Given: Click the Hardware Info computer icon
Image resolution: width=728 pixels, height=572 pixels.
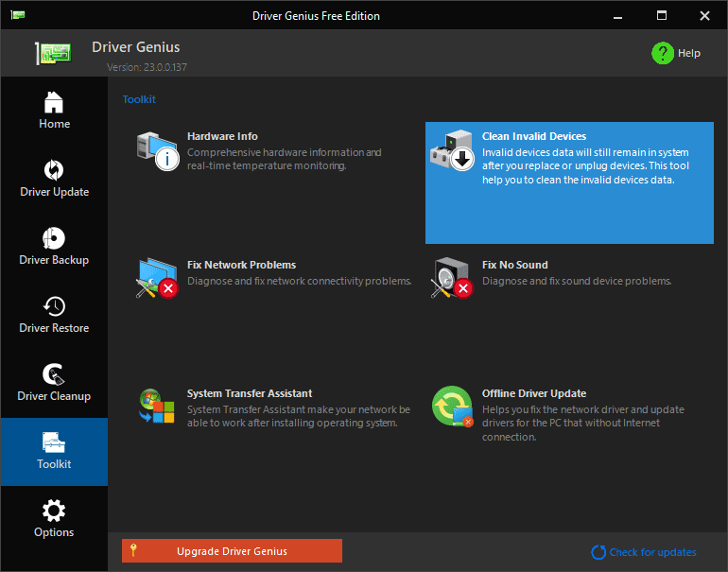Looking at the screenshot, I should coord(158,151).
